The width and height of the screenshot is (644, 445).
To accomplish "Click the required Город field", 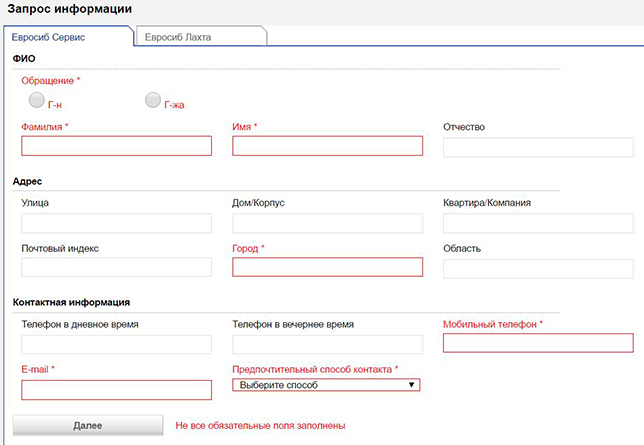I will point(327,267).
